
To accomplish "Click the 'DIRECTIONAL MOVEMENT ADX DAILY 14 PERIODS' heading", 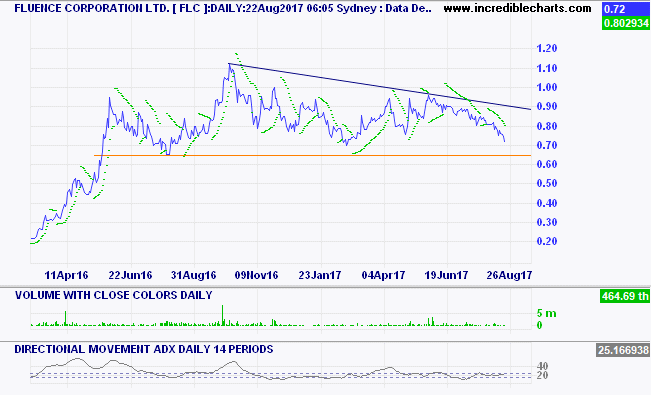I will point(144,349).
